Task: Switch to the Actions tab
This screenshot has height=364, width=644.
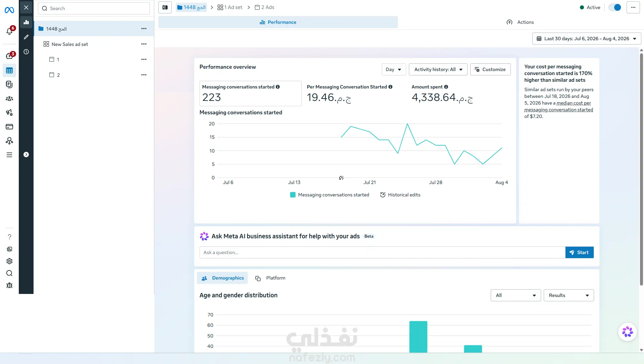Action: (x=520, y=22)
